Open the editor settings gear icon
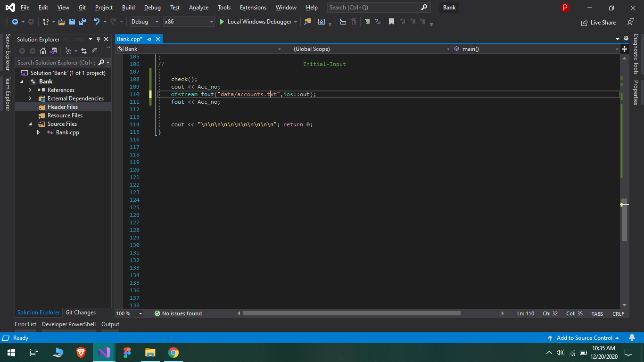 (x=626, y=39)
